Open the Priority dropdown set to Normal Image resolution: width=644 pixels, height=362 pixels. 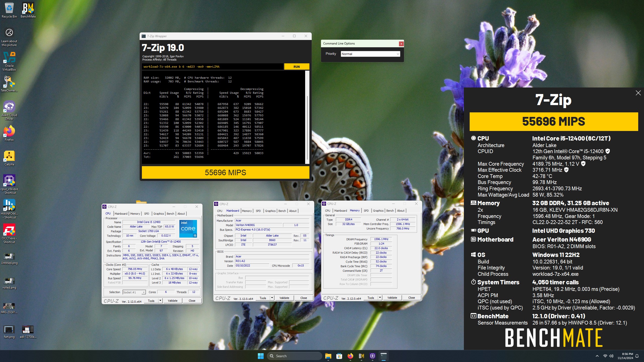(370, 54)
